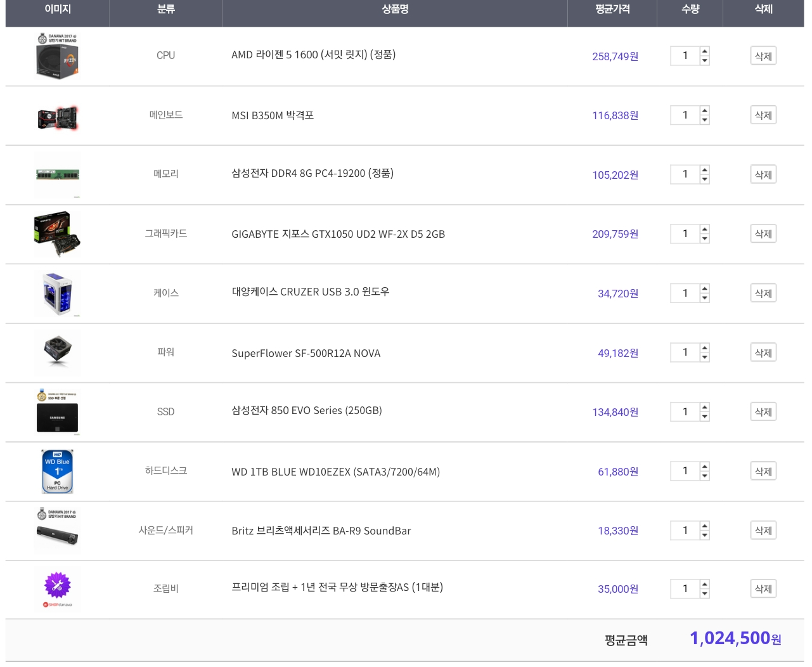This screenshot has width=812, height=667.
Task: Decrease quantity of MSI B350M 박격포
Action: click(704, 120)
